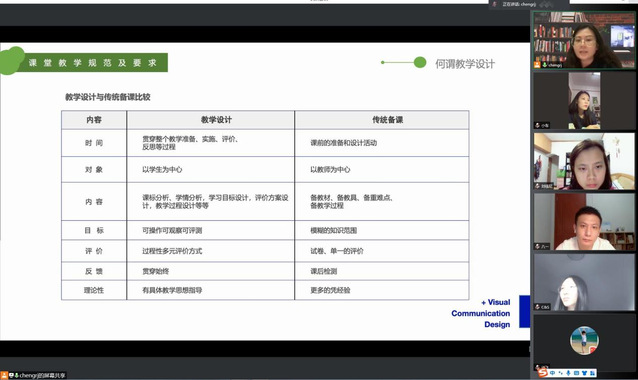
Task: Toggle the Sogou Chinese/English 中 mode
Action: 552,373
